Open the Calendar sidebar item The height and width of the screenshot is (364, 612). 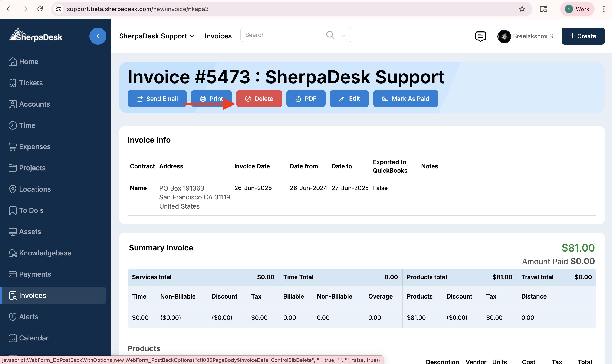(34, 338)
